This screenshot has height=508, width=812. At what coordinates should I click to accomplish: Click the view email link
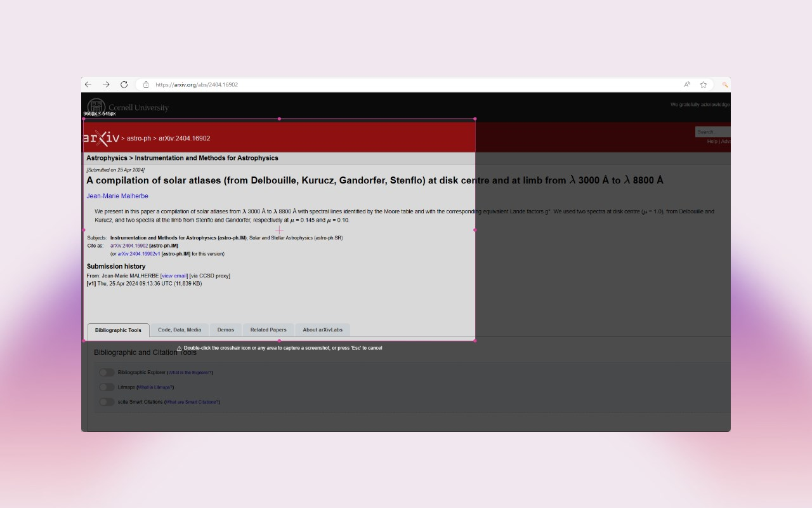[x=174, y=276]
